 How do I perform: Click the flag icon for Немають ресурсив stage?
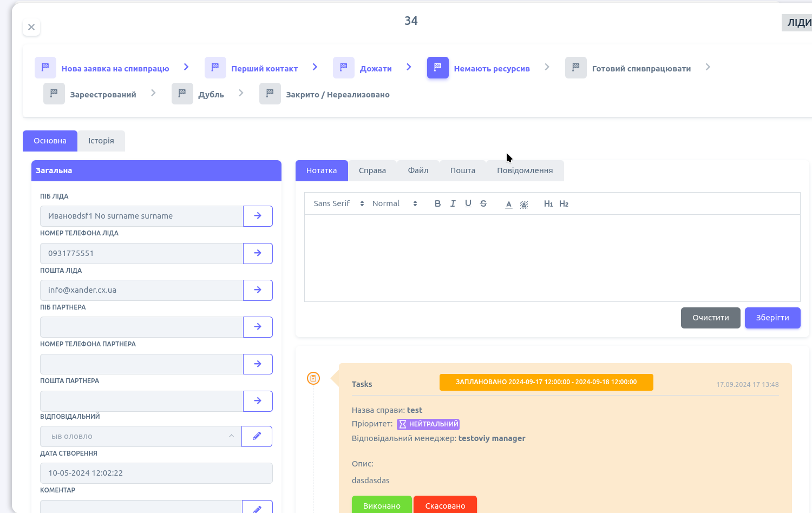[x=437, y=68]
